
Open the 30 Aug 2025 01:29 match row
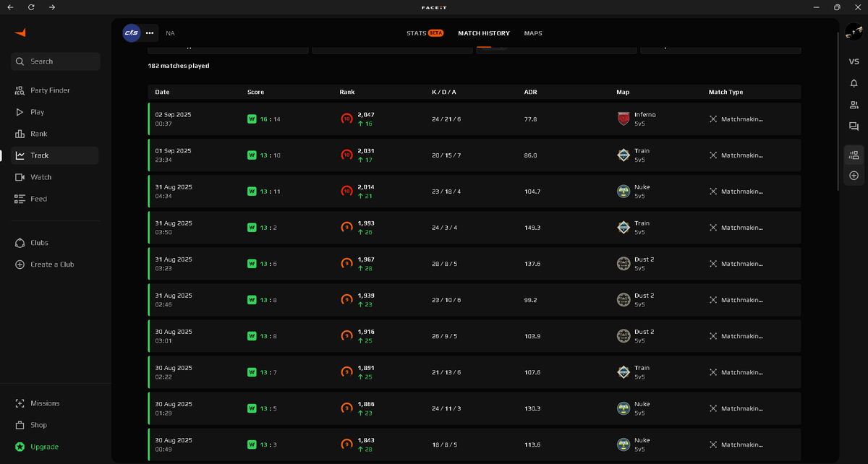point(475,408)
